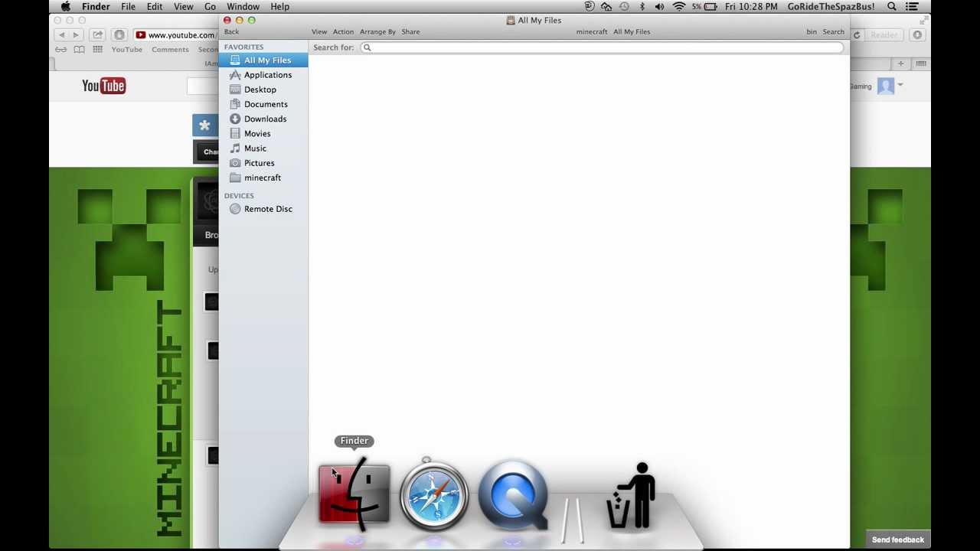980x551 pixels.
Task: Add a new Safari tab
Action: [901, 64]
